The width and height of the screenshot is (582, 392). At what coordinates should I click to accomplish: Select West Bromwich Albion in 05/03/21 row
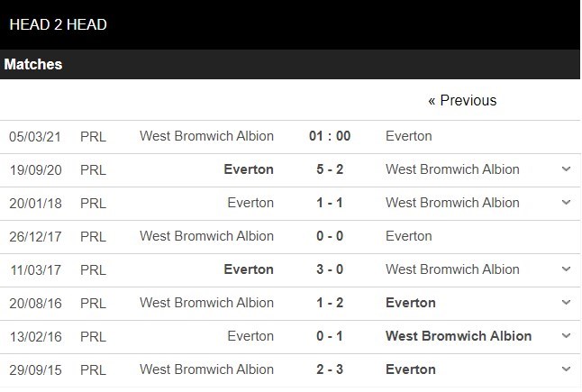tap(206, 136)
